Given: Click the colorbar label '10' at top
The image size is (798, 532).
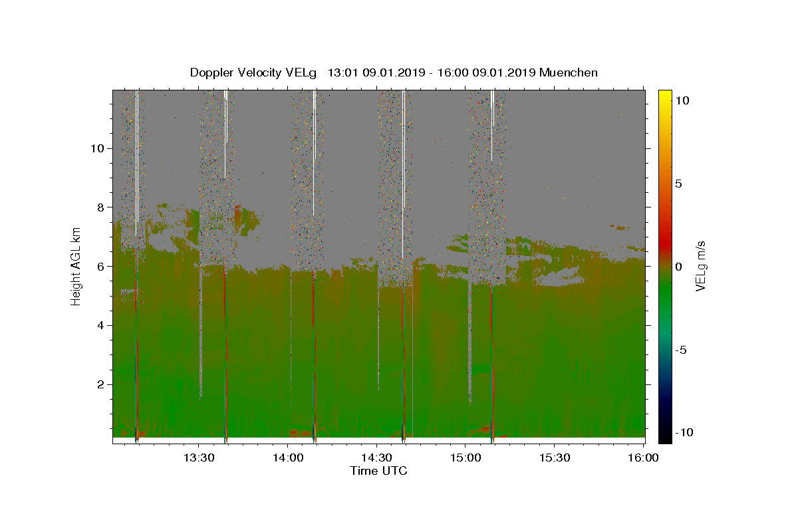Looking at the screenshot, I should pos(682,100).
